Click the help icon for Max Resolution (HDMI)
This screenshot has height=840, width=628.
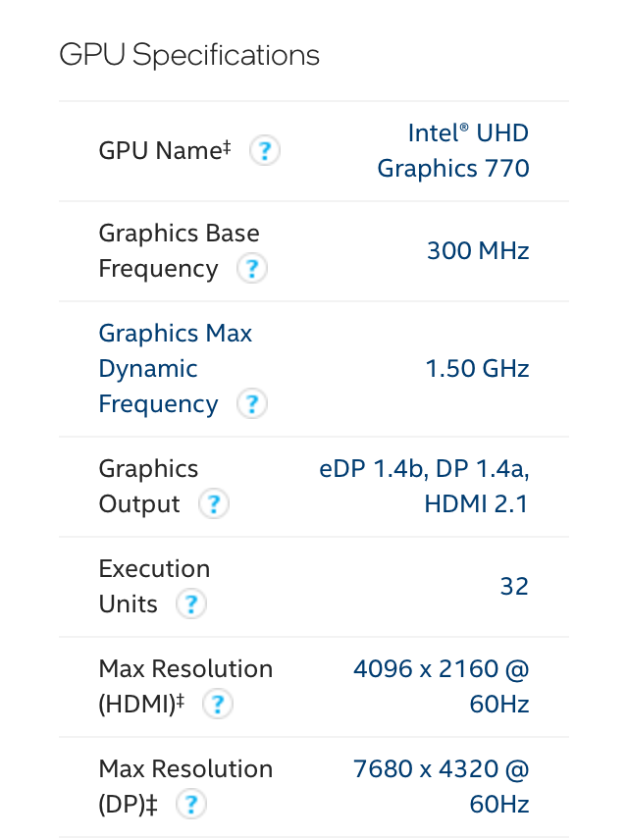tap(217, 705)
